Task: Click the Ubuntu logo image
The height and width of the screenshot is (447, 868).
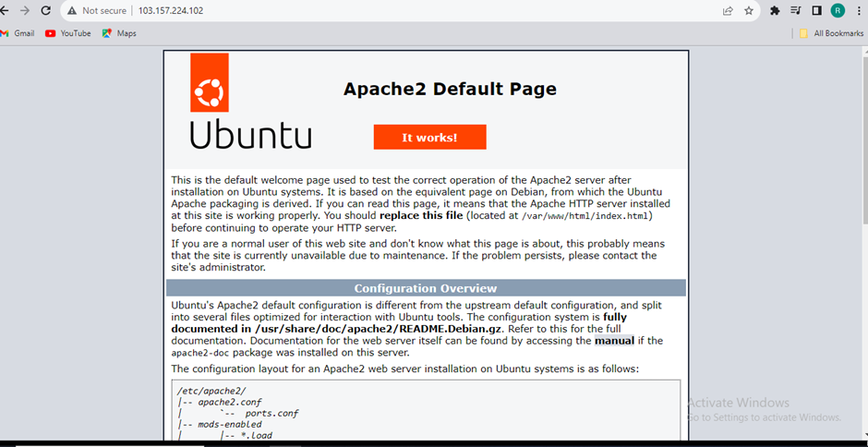Action: (250, 102)
